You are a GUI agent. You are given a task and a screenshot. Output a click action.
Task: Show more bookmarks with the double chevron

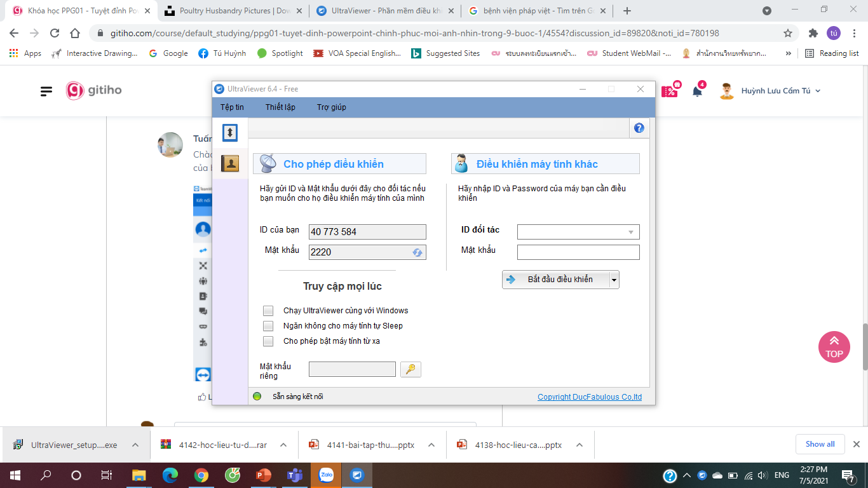(789, 53)
